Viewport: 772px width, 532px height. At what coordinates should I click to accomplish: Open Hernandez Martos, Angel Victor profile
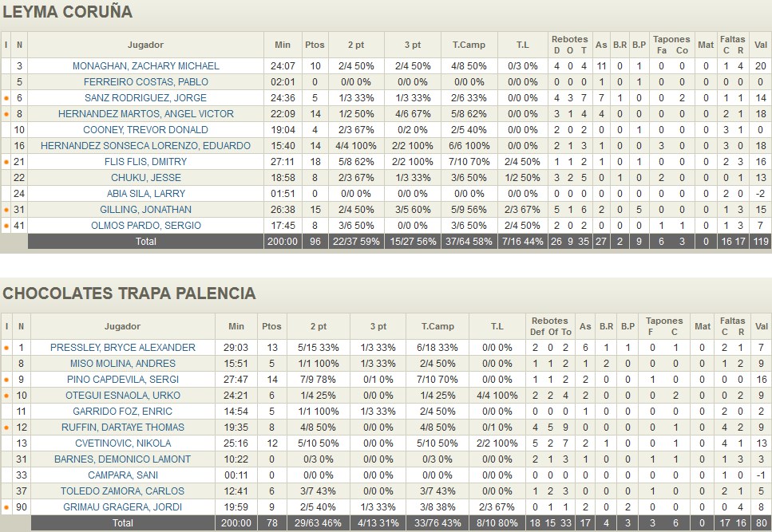click(145, 114)
